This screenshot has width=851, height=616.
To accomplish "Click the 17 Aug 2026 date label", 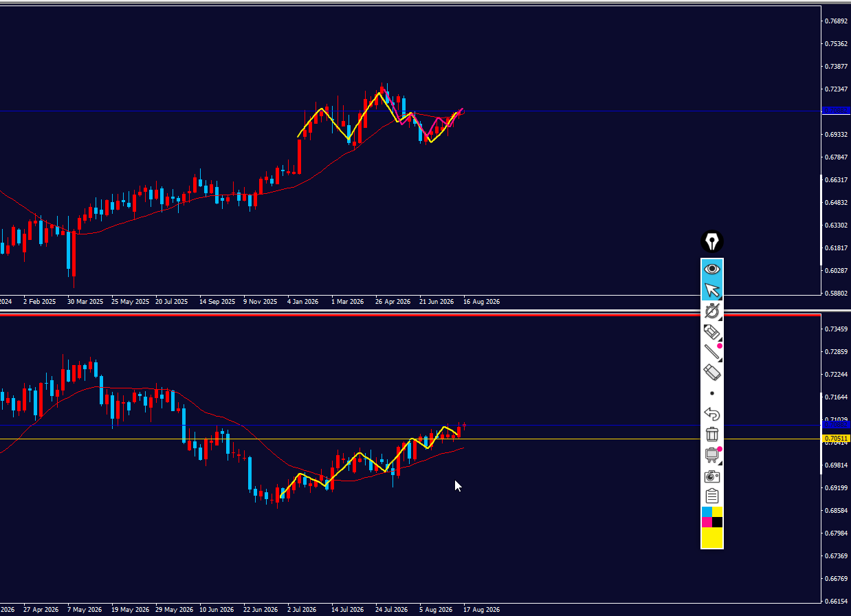I will (481, 610).
